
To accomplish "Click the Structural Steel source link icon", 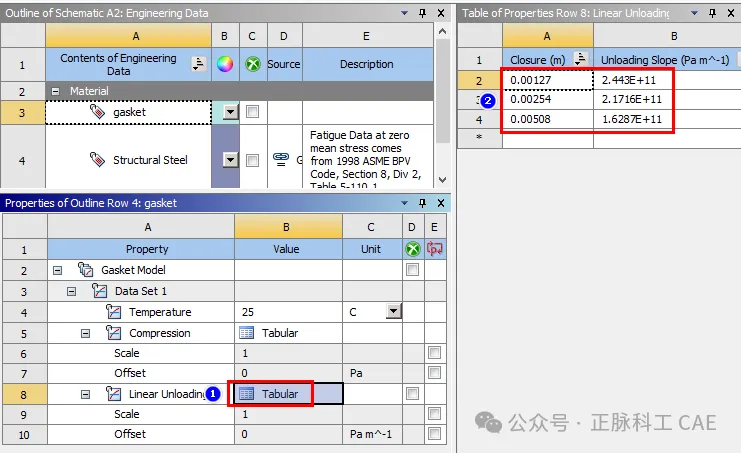I will tap(281, 160).
